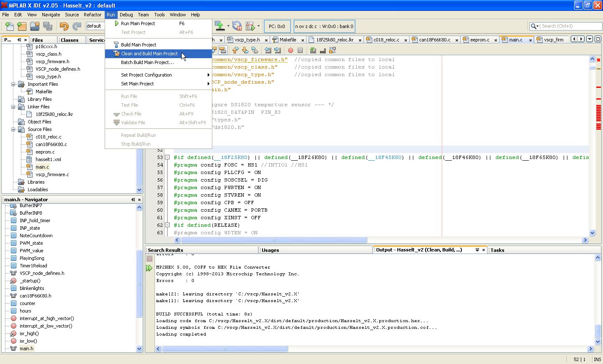Click the red Start Macro Recording icon
The height and width of the screenshot is (364, 603).
click(290, 50)
